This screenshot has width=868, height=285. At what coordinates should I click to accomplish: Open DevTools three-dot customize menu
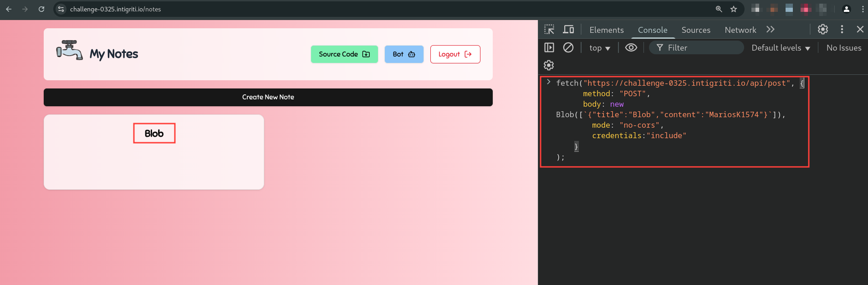click(x=842, y=30)
